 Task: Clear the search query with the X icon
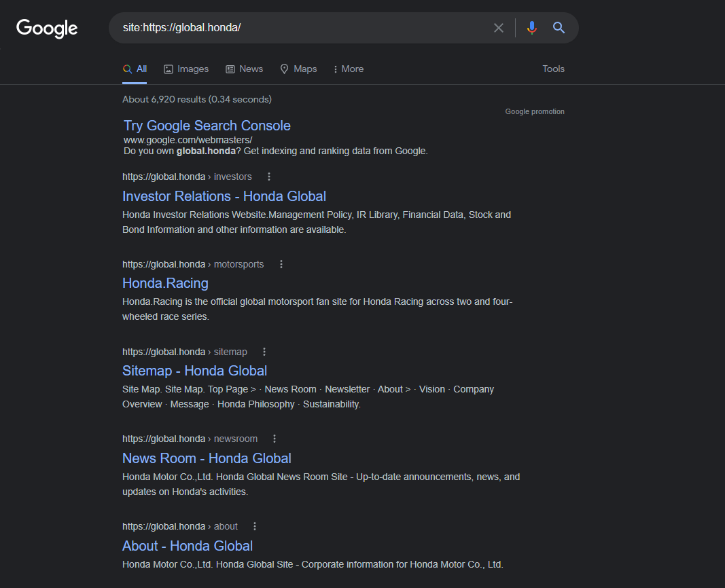coord(499,28)
